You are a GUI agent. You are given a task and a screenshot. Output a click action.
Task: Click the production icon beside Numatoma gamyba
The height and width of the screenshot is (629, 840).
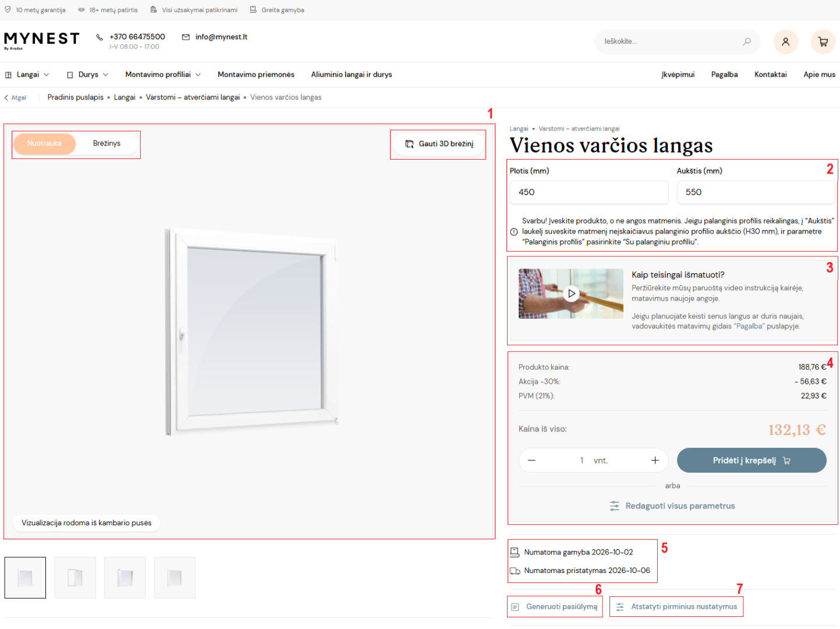pyautogui.click(x=515, y=552)
